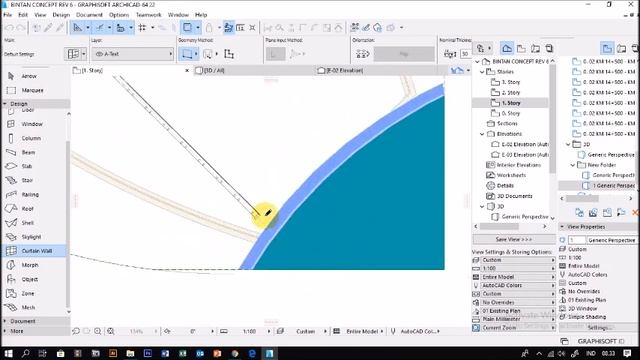
Task: Collapse the View Properties panel
Action: tap(562, 227)
